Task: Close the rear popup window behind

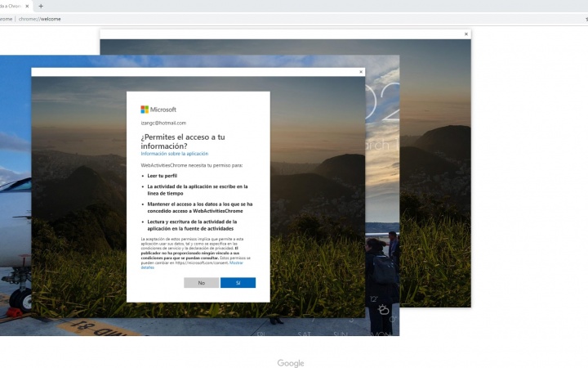Action: click(x=466, y=34)
